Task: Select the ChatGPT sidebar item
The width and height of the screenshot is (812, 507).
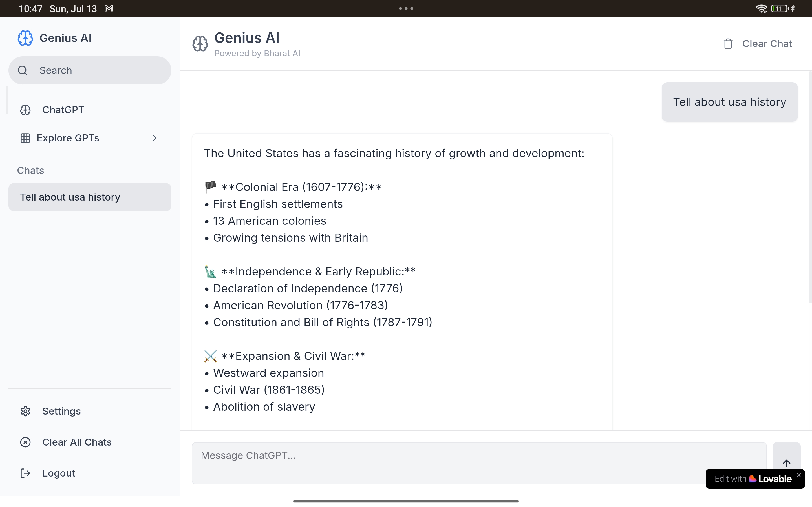Action: tap(63, 110)
